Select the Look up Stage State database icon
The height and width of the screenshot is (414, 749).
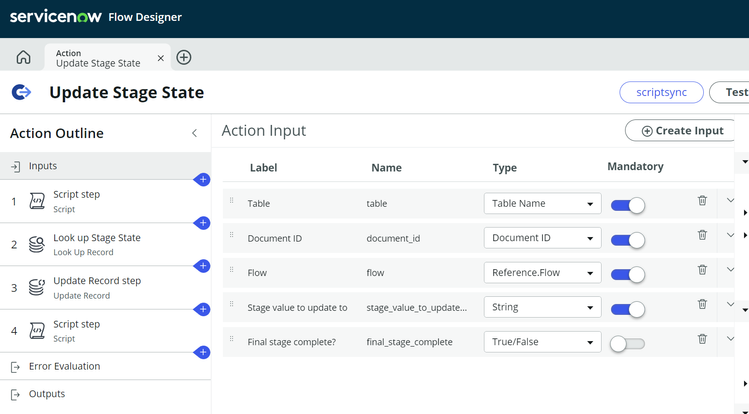click(37, 244)
